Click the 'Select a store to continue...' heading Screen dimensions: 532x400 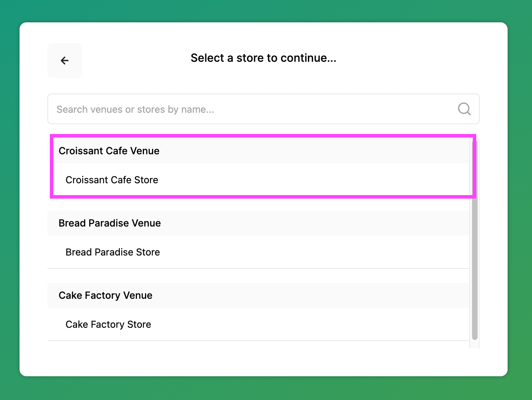(264, 58)
